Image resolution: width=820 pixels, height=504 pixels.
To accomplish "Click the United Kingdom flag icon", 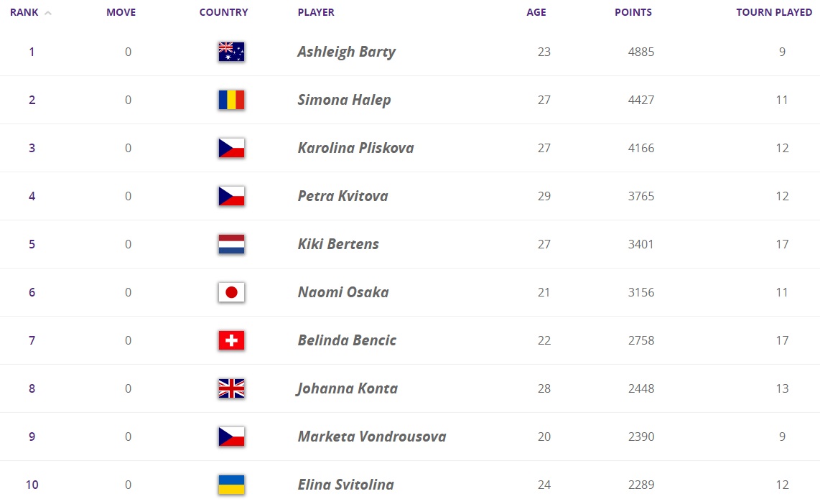I will pos(231,388).
